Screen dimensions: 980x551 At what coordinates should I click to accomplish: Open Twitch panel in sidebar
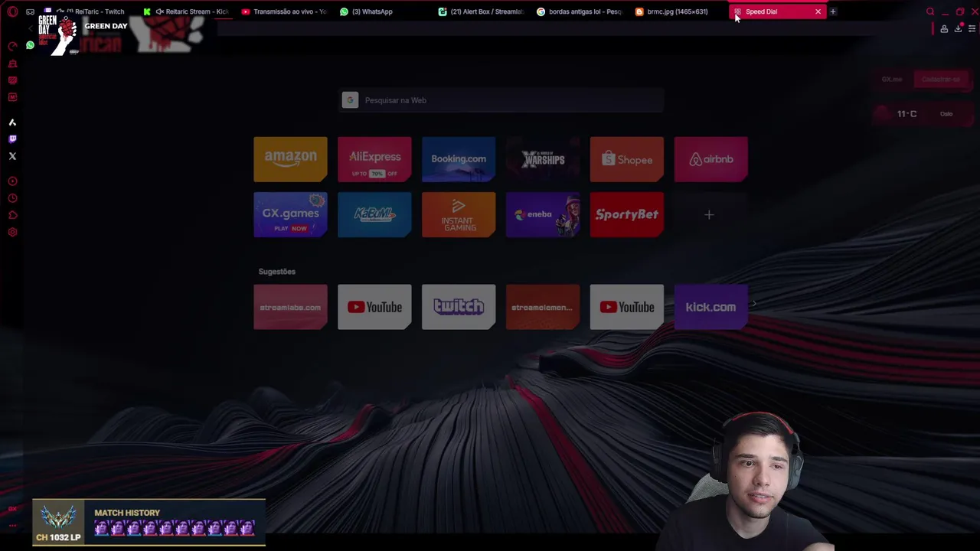[12, 139]
